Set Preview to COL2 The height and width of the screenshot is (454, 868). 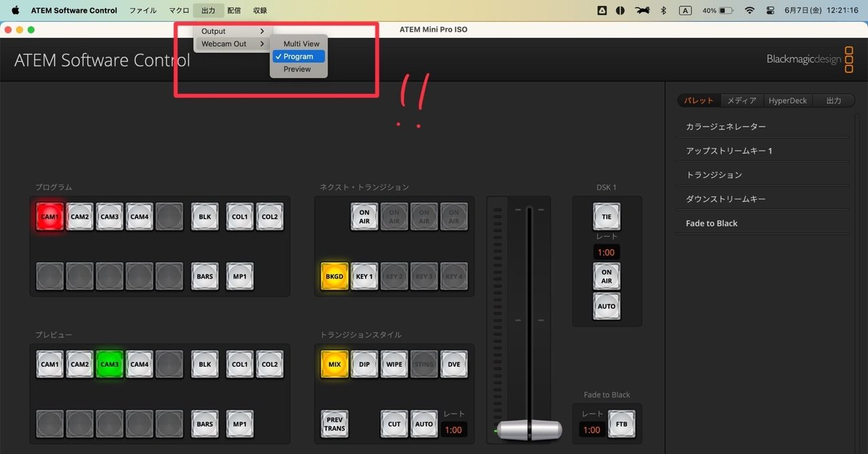[x=269, y=364]
